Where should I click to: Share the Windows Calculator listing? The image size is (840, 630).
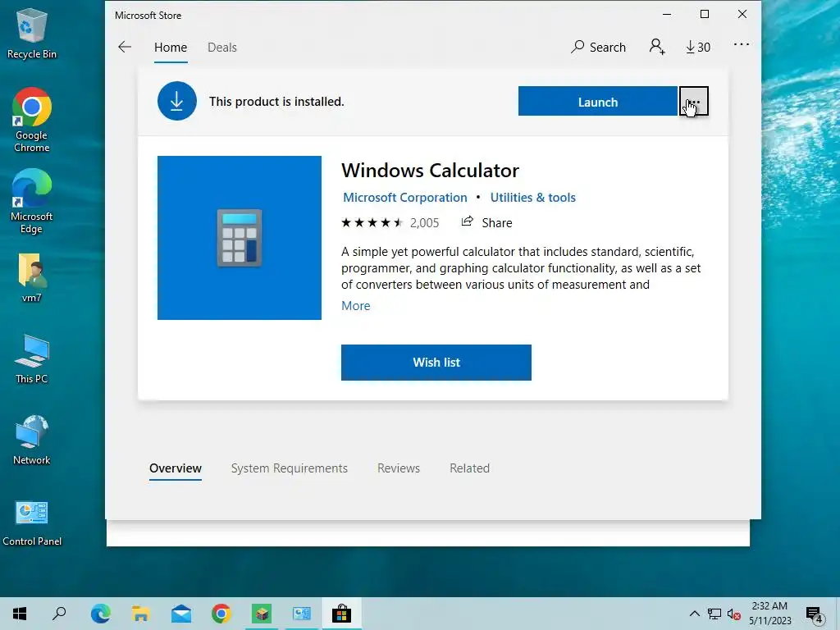coord(486,223)
